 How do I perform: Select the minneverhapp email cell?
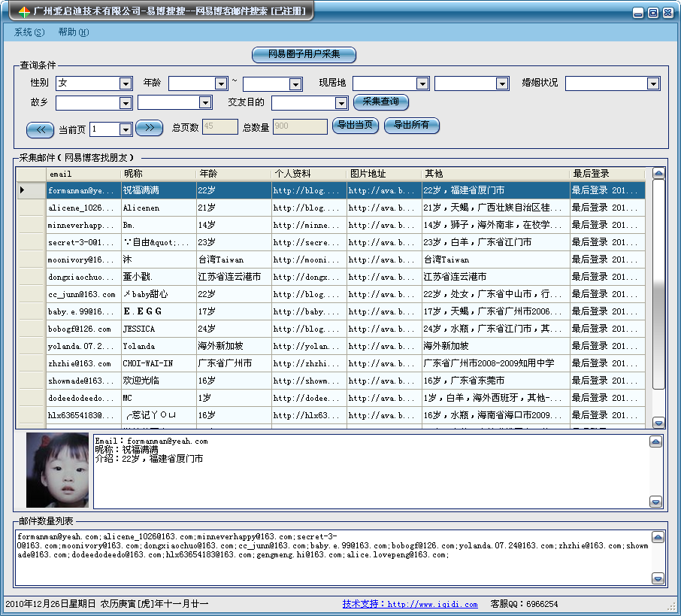(x=83, y=225)
